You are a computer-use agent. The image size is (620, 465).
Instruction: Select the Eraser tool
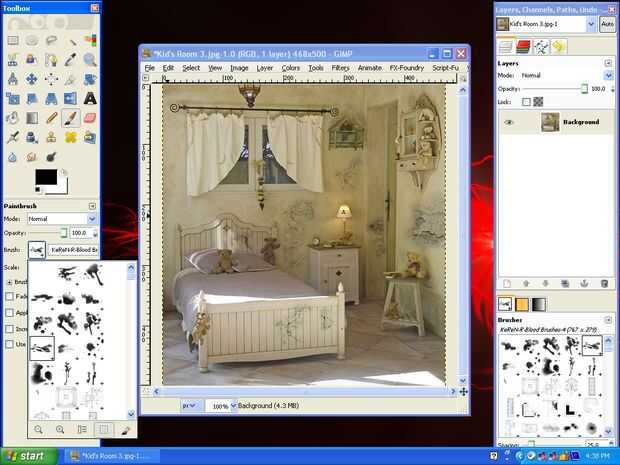pos(90,118)
